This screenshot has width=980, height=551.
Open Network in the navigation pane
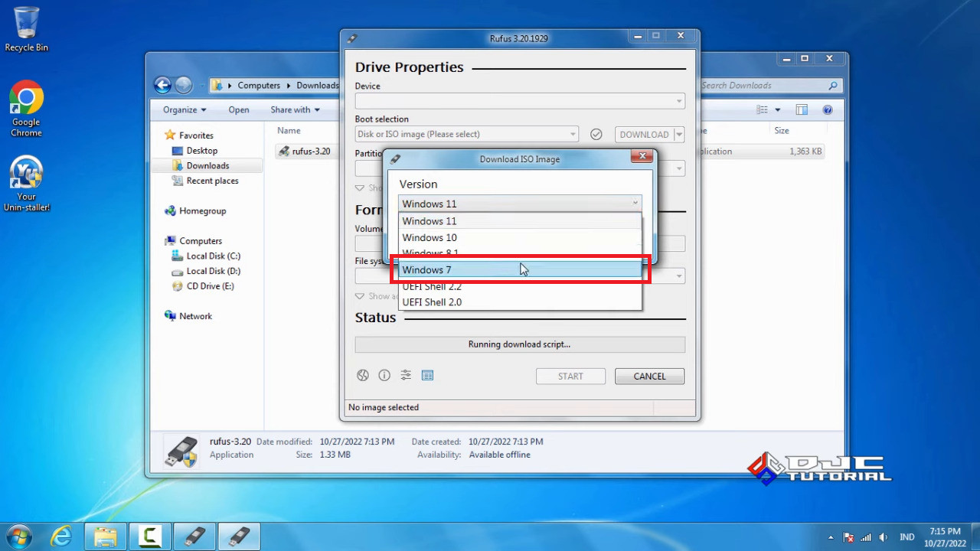click(x=195, y=316)
